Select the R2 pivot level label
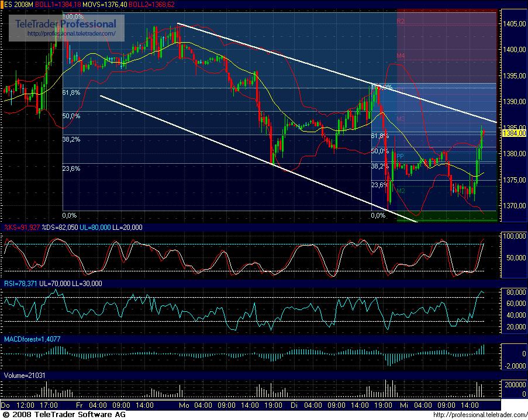Viewport: 528px width, 420px height. (x=401, y=21)
